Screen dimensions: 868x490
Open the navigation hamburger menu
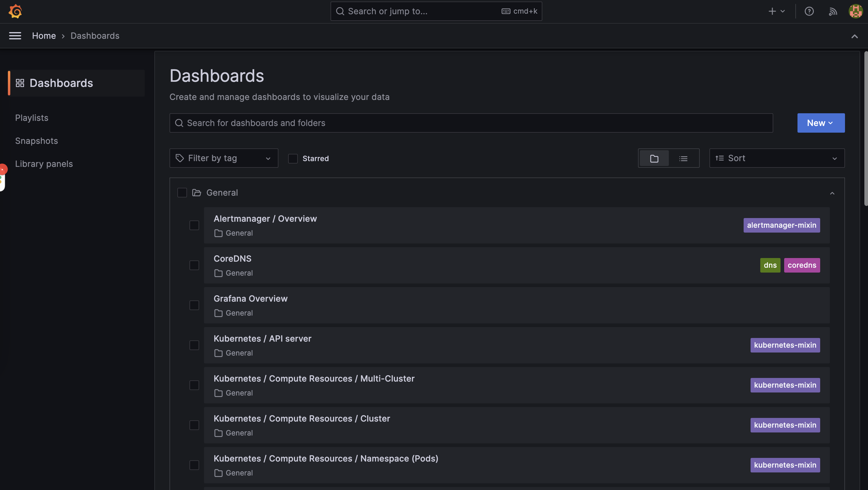[x=15, y=35]
